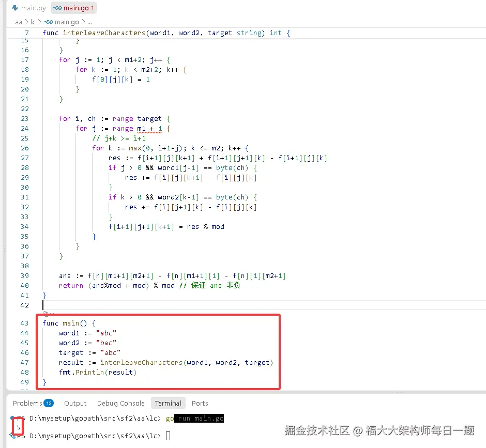Select the 'lc' breadcrumb folder
This screenshot has width=486, height=448.
(x=33, y=22)
